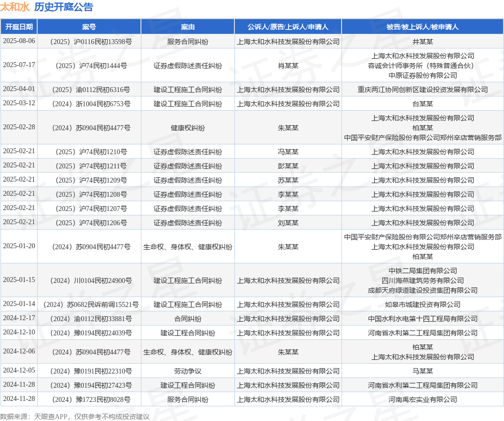Screen dimensions: 504x421
Task: Click defendant 河南禹宏实业有限公司
Action: (x=423, y=399)
